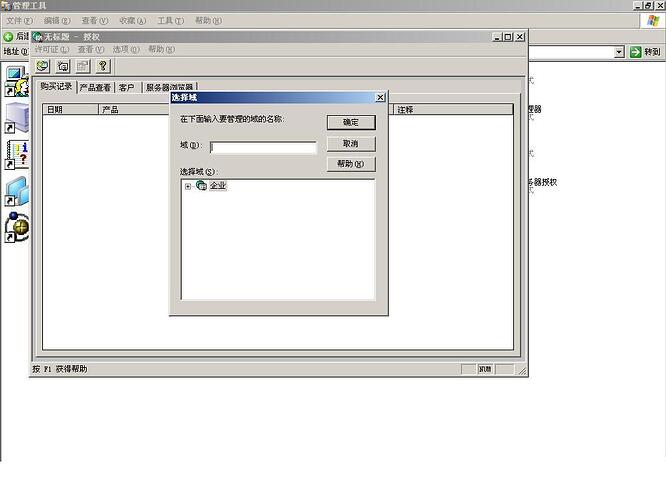Open the topmost shortcut icon in the left pane
This screenshot has height=500, width=666.
pos(16,78)
